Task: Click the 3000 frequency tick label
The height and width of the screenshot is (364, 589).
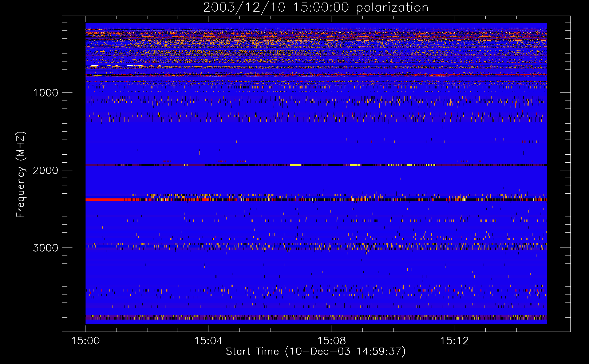Action: click(x=46, y=248)
